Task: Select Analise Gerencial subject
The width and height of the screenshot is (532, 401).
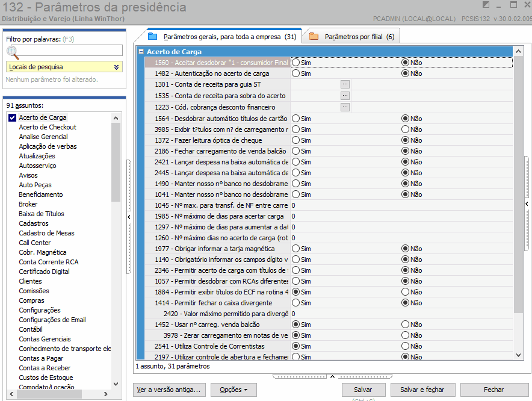Action: click(x=43, y=137)
